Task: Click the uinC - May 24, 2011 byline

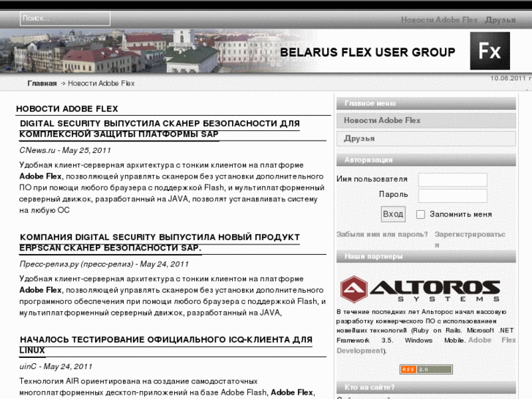Action: [56, 366]
